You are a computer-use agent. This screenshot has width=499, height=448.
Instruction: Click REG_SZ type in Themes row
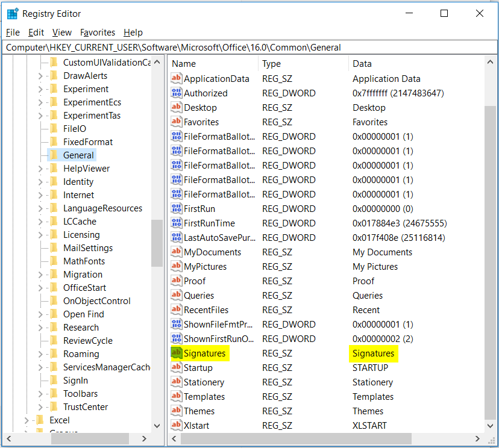(277, 411)
